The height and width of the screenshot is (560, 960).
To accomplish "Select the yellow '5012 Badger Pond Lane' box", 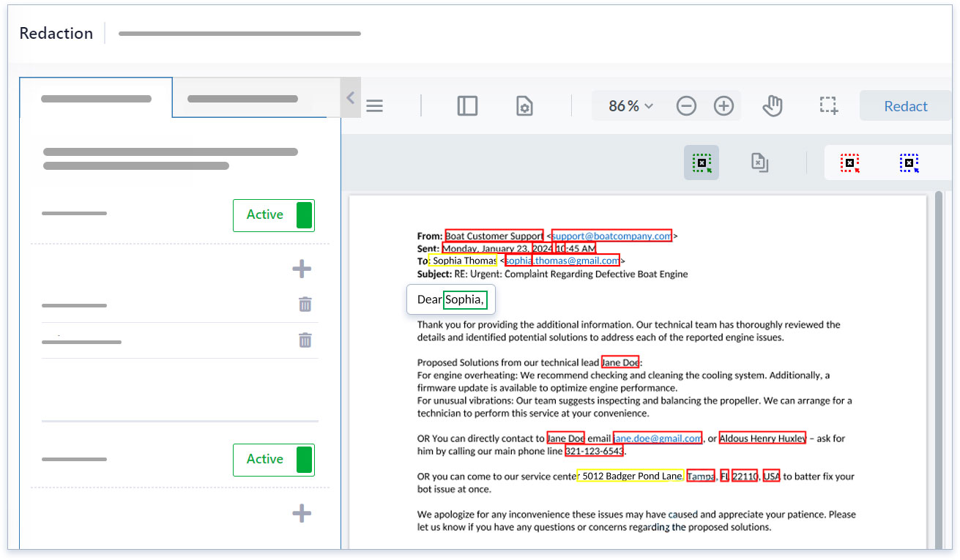I will 630,476.
